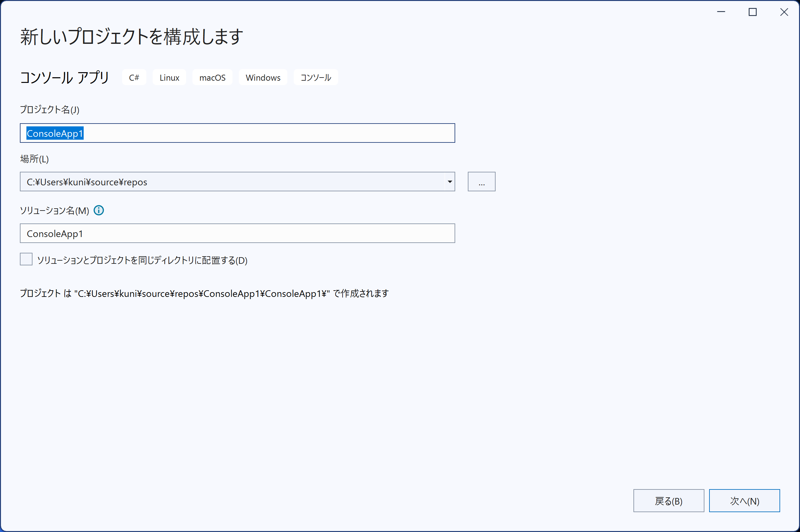Click the 場所(L) location label
The width and height of the screenshot is (800, 532).
click(x=34, y=159)
